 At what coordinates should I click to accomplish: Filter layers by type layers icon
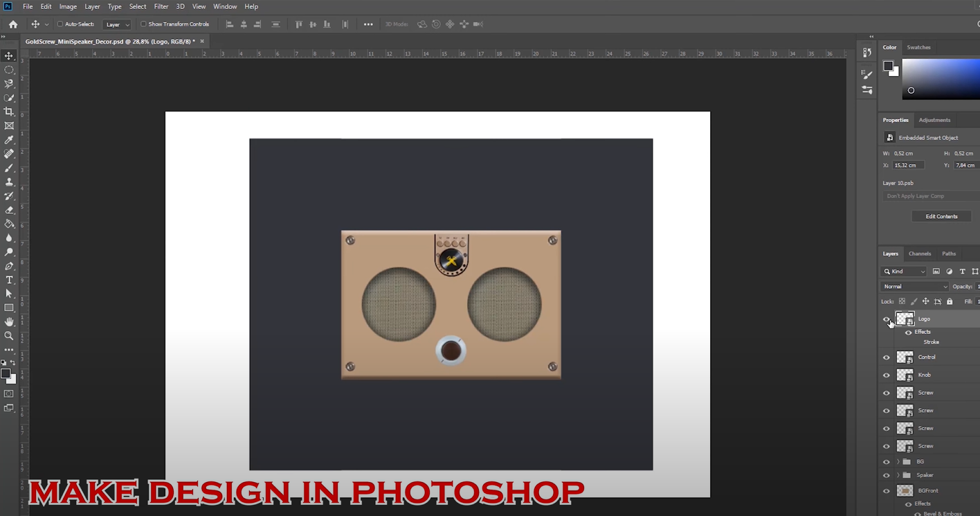[x=962, y=272]
